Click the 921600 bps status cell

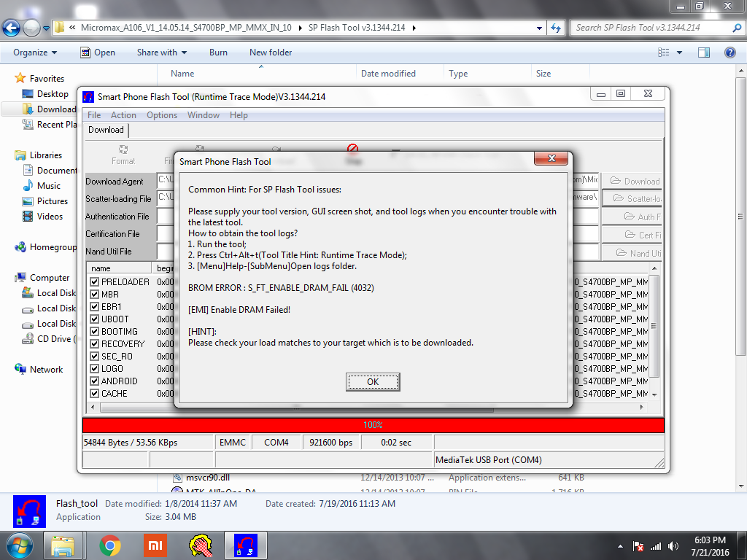[331, 443]
